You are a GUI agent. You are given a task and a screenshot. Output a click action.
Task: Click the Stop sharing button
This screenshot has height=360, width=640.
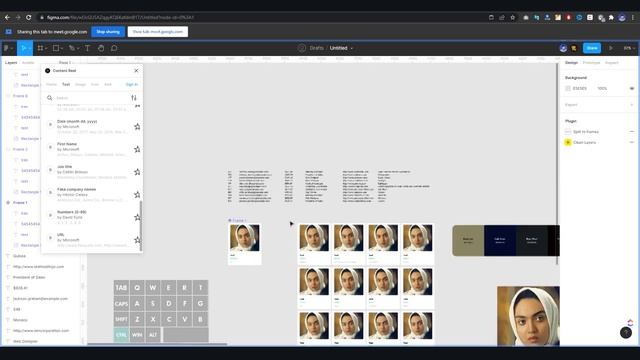(108, 32)
